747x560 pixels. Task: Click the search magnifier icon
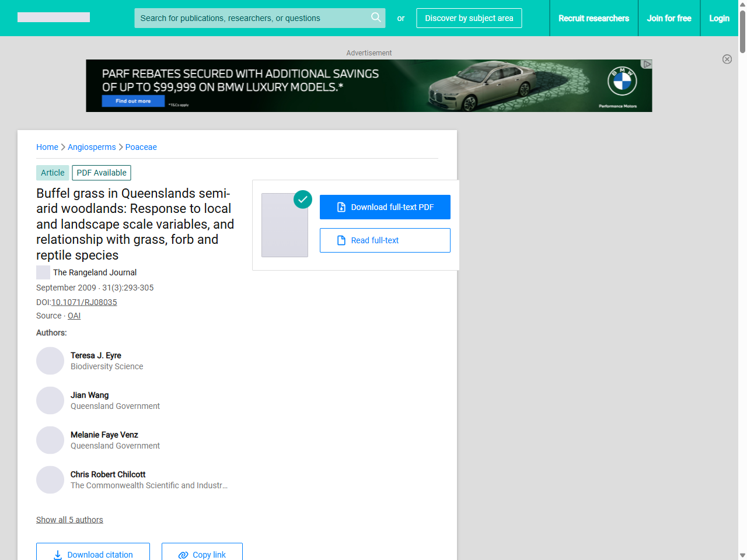point(376,17)
